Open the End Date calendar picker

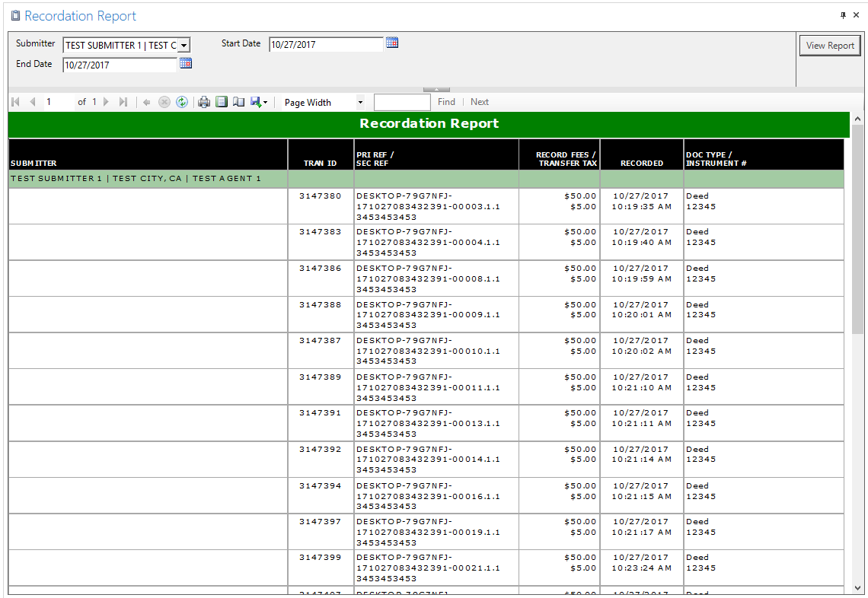[186, 64]
